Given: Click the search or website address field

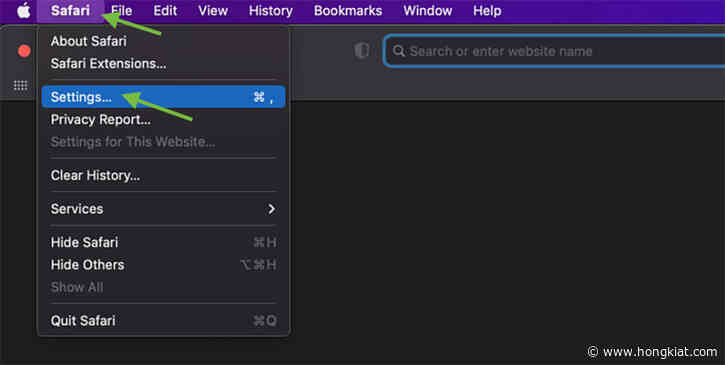Looking at the screenshot, I should click(554, 51).
